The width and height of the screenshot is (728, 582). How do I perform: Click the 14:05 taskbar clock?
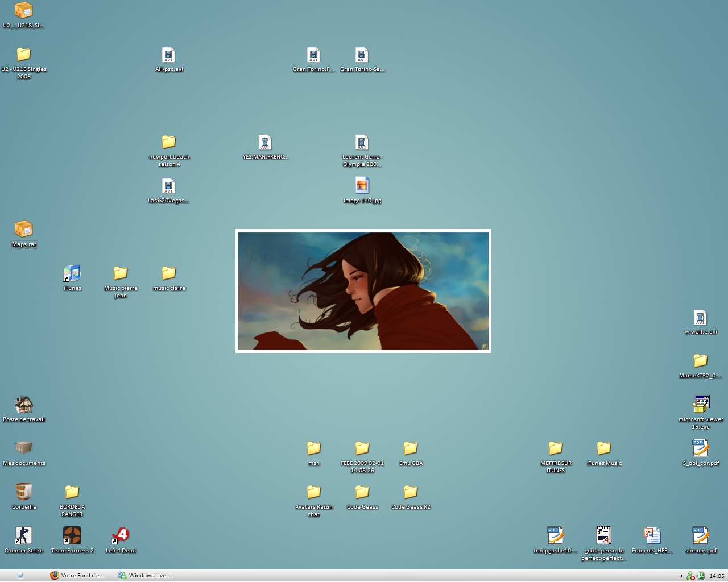[717, 576]
